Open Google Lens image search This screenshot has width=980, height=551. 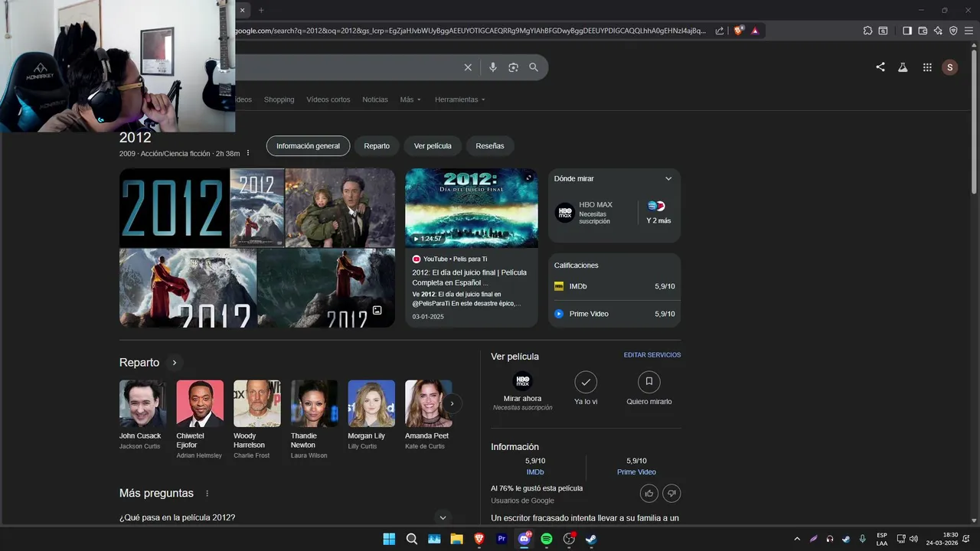(x=513, y=67)
